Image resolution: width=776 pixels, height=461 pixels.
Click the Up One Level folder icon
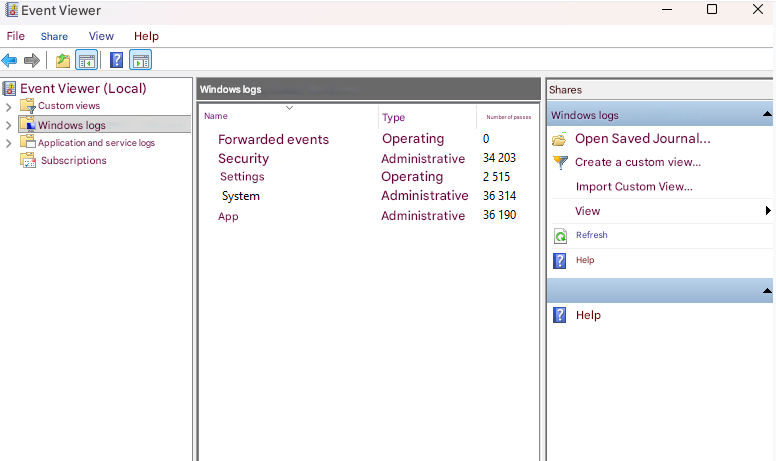point(62,60)
